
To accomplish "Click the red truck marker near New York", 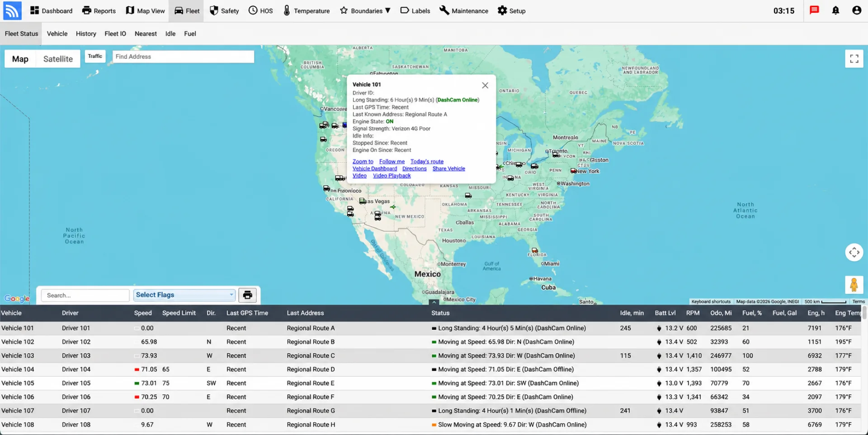I will click(x=573, y=171).
